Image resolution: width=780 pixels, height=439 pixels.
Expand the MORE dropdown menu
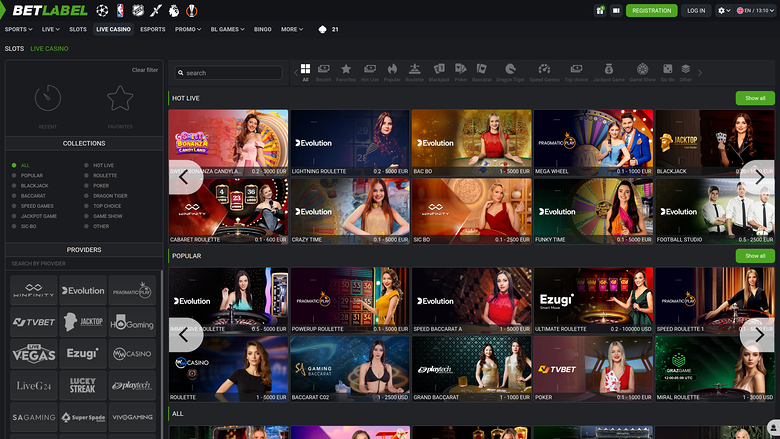(x=292, y=29)
